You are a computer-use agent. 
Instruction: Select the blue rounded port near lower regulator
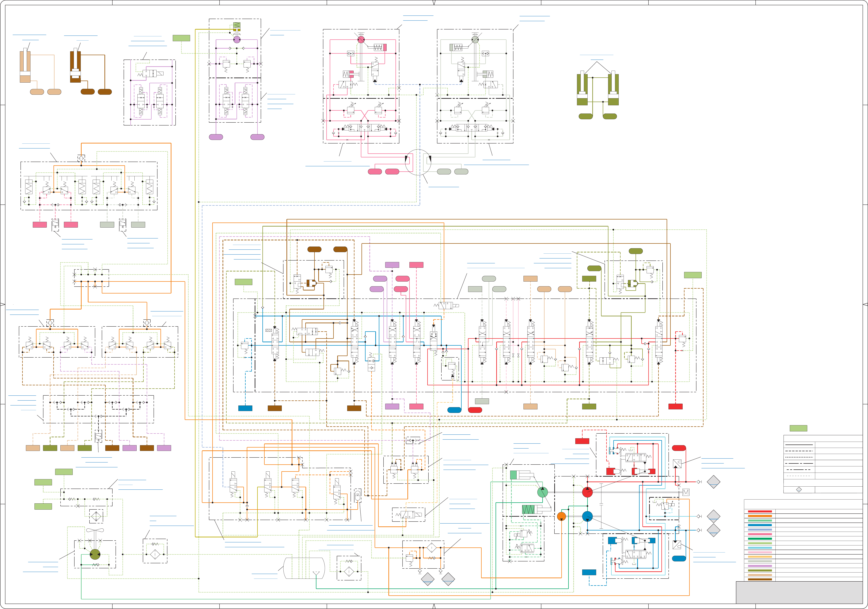[x=679, y=558]
